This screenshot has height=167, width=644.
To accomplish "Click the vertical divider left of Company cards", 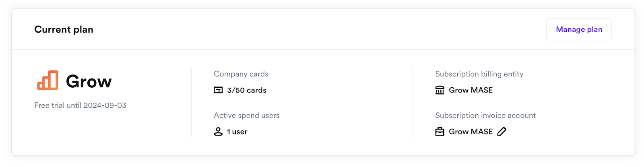I will pos(191,103).
